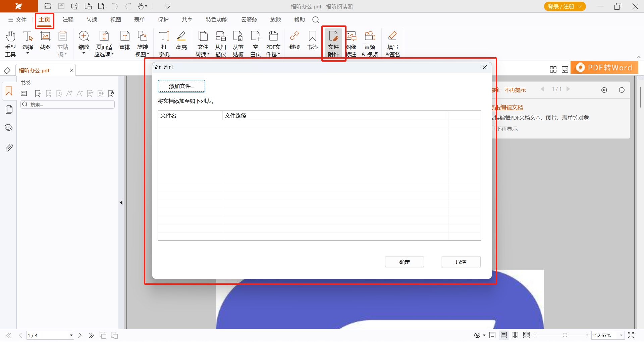
Task: Open the zoom percentage dropdown
Action: [x=621, y=335]
